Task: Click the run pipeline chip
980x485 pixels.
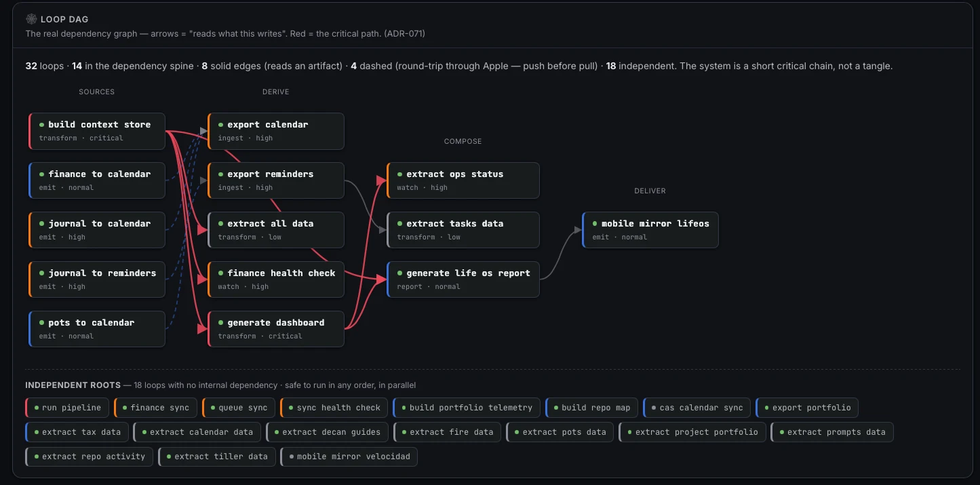Action: pos(67,408)
